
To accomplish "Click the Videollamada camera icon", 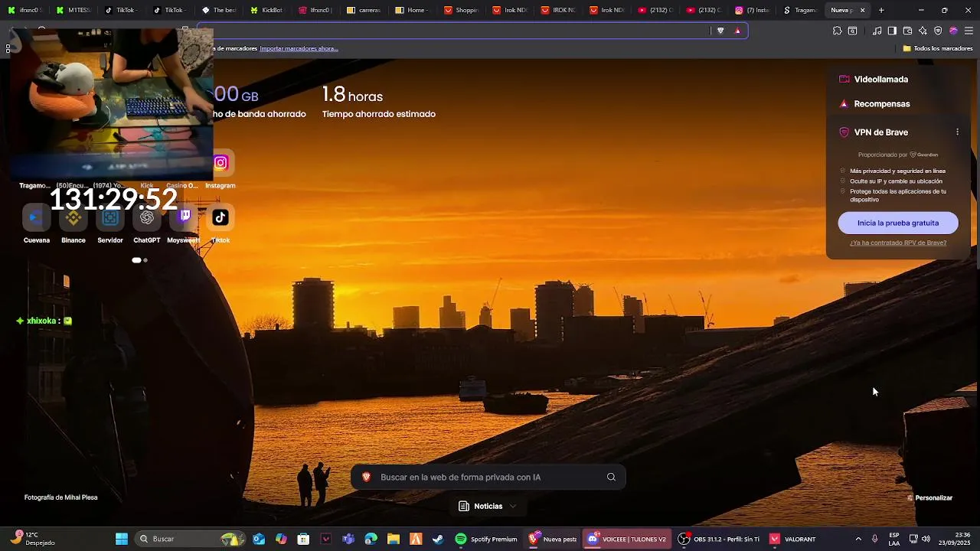I will [x=844, y=79].
